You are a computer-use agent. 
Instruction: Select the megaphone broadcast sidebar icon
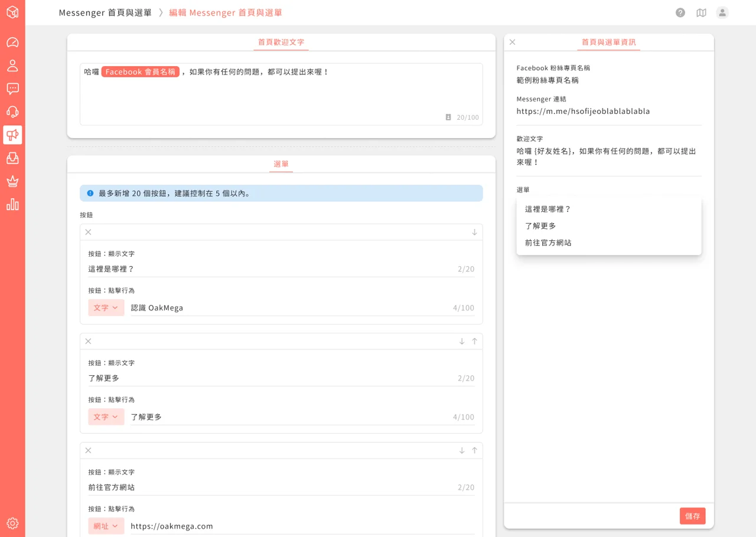(x=12, y=135)
